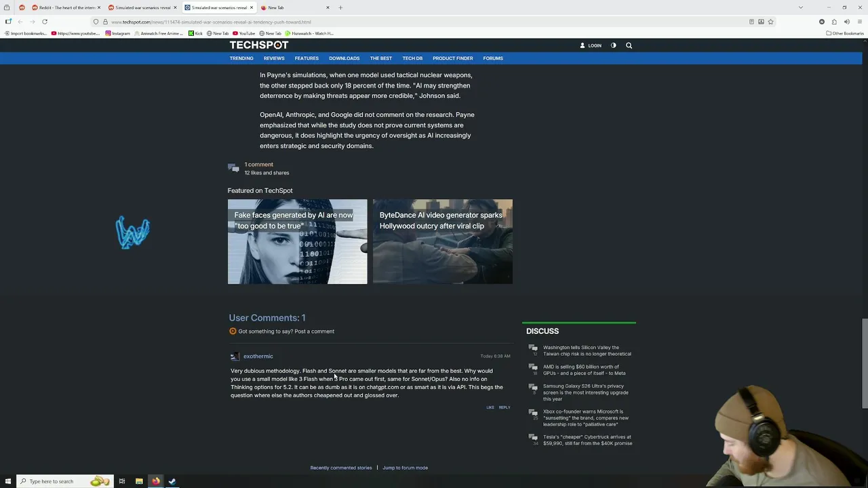Click comment icon beside Washington discussion

(533, 348)
